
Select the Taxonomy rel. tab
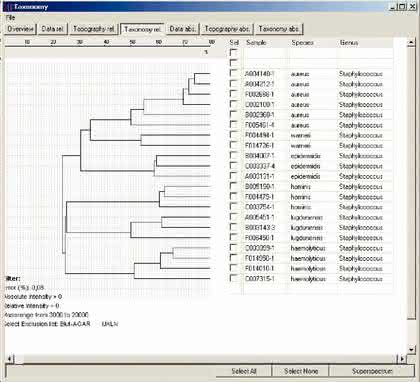[x=142, y=29]
